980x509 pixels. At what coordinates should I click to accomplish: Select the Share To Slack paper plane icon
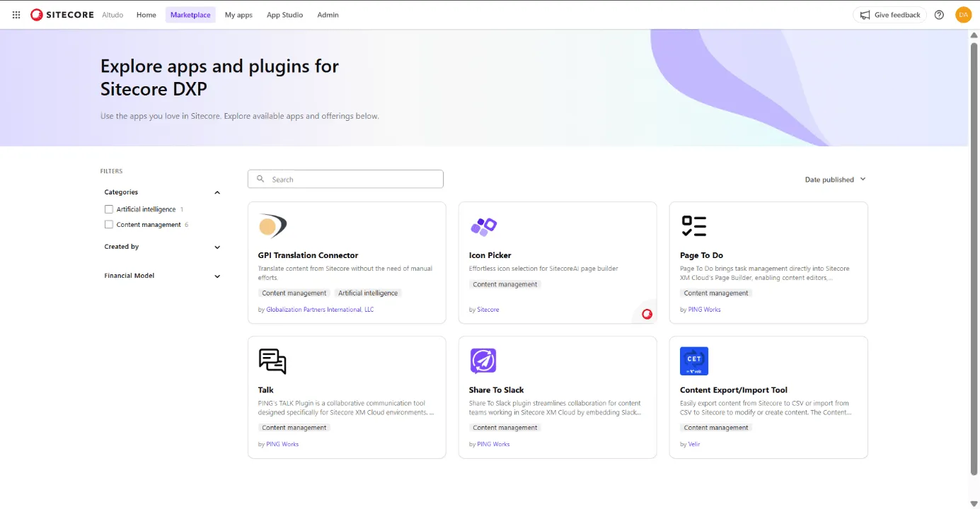pos(483,360)
